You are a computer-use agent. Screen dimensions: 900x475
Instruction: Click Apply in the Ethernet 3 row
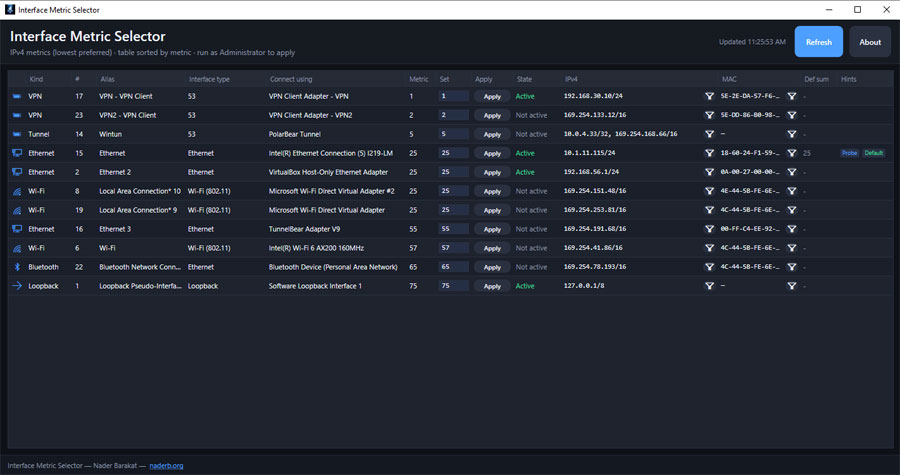coord(492,229)
